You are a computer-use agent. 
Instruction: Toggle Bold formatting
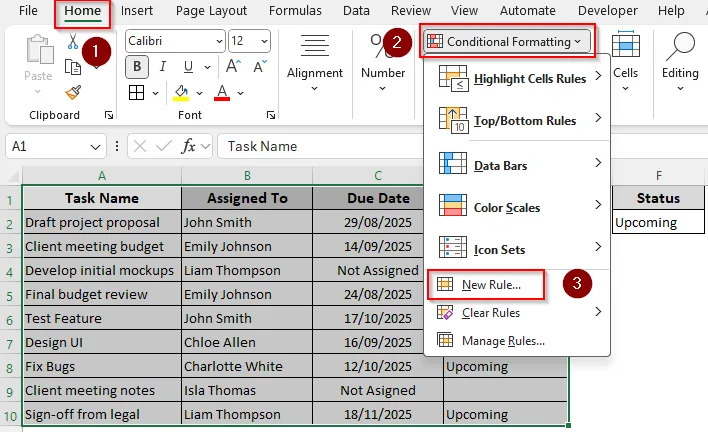(x=137, y=67)
